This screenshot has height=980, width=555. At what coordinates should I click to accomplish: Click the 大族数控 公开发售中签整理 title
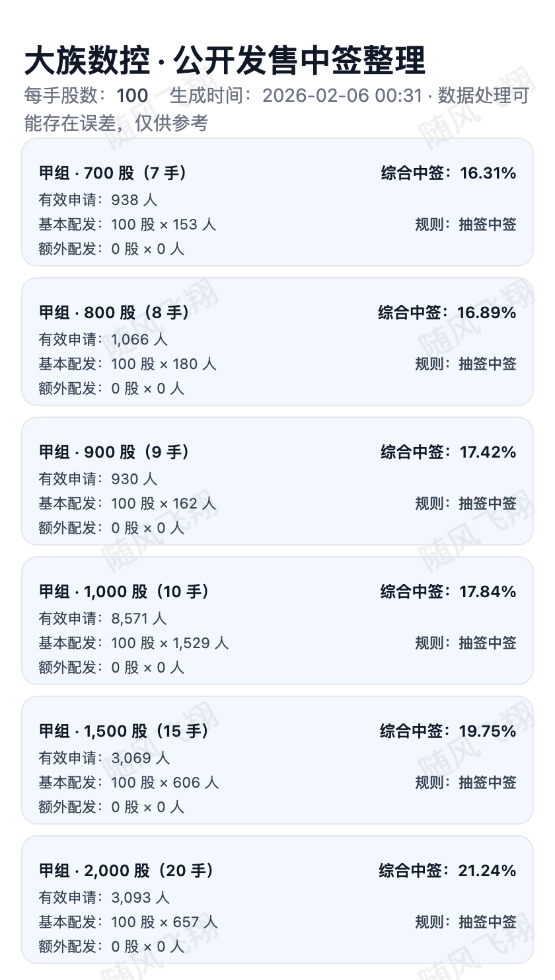click(225, 61)
